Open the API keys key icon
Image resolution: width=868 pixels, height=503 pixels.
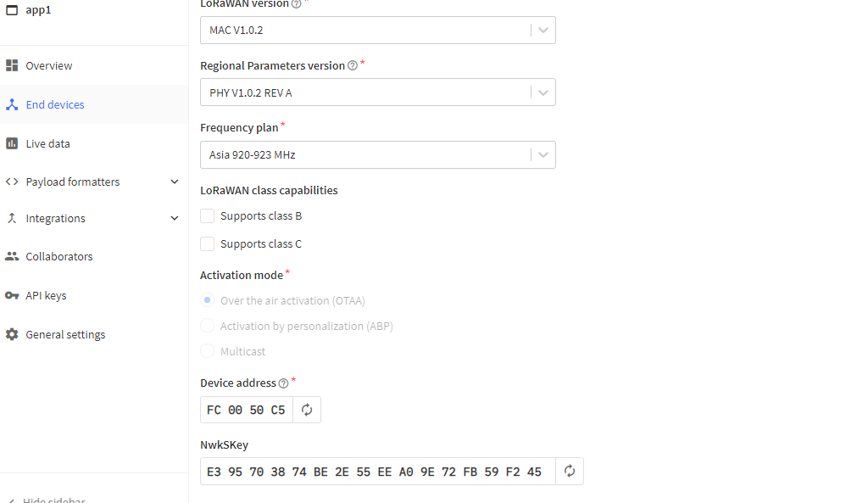point(12,294)
